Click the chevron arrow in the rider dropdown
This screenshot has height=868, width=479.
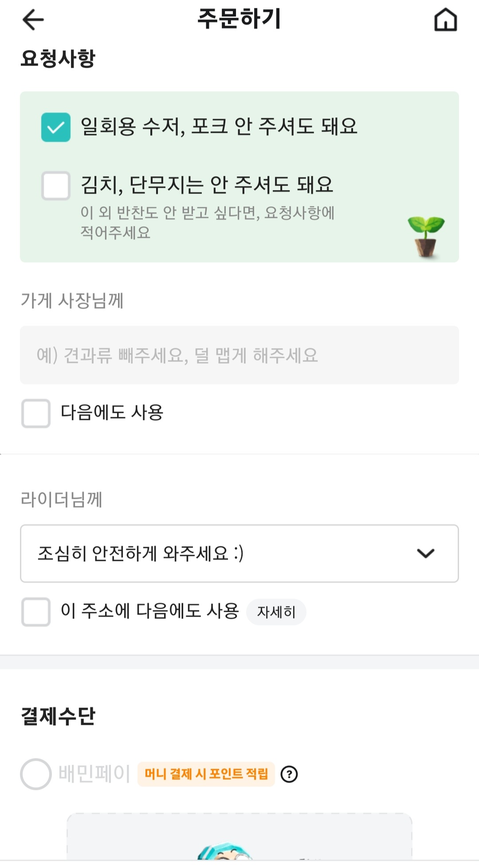(x=425, y=553)
